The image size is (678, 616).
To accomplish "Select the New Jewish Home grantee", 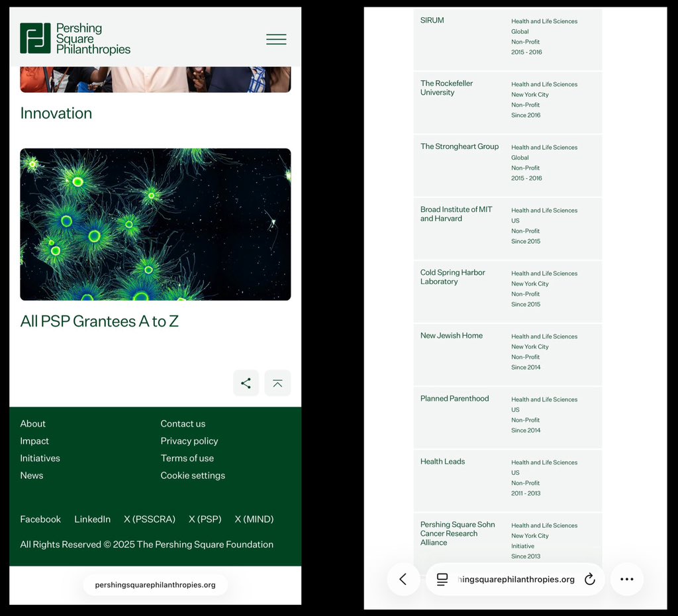I will point(452,335).
